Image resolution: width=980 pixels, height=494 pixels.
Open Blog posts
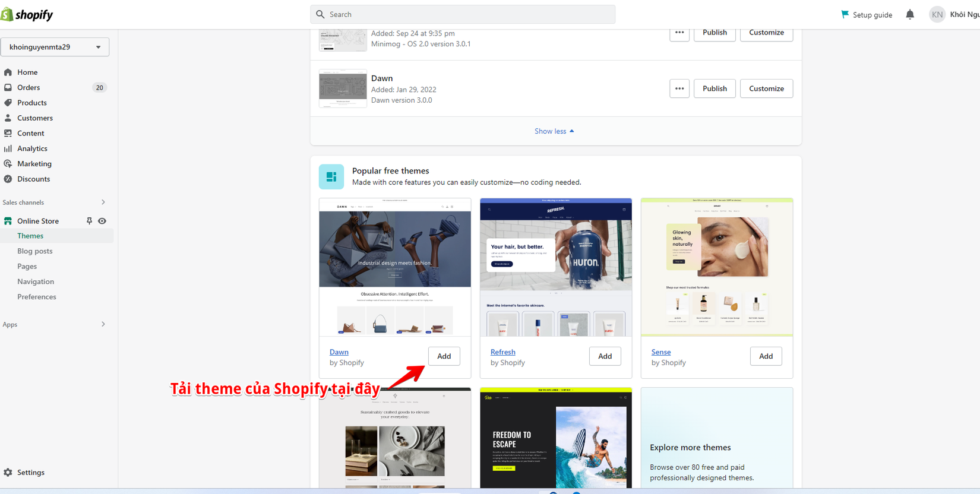click(x=35, y=251)
